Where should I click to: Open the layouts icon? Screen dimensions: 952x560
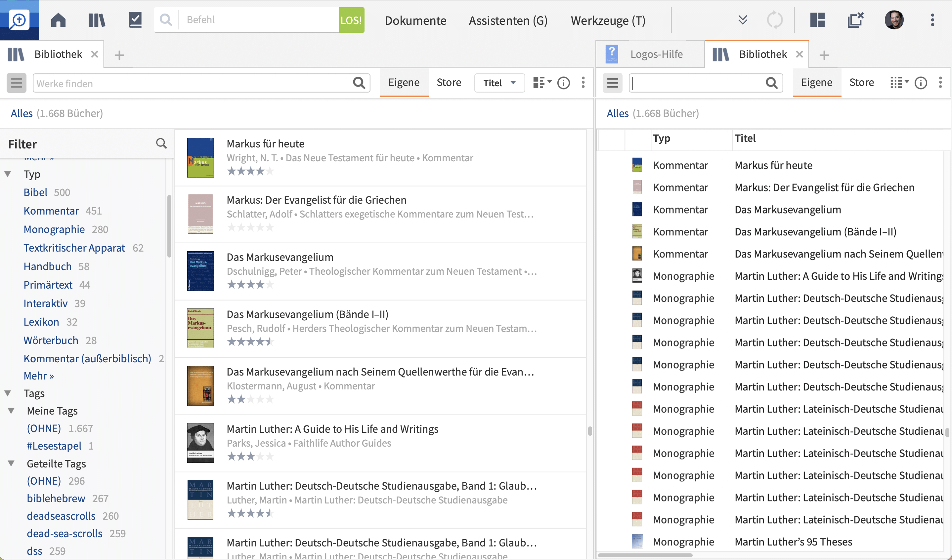pos(817,20)
